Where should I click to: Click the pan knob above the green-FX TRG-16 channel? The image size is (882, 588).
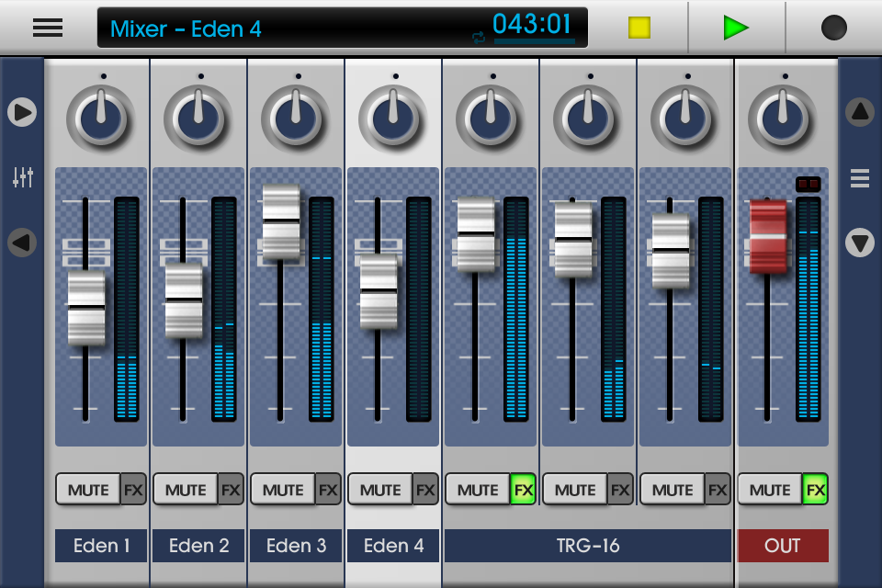490,119
